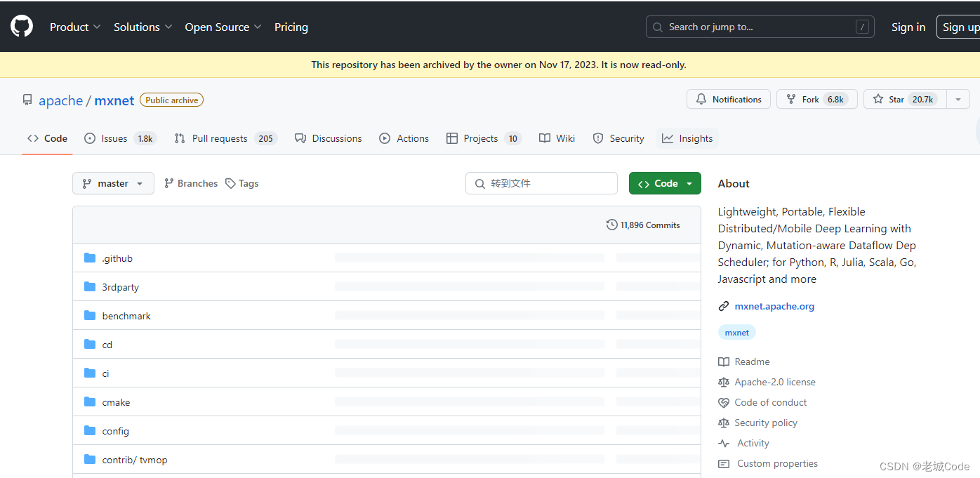The width and height of the screenshot is (980, 478).
Task: Open the green Code dropdown button
Action: (x=665, y=183)
